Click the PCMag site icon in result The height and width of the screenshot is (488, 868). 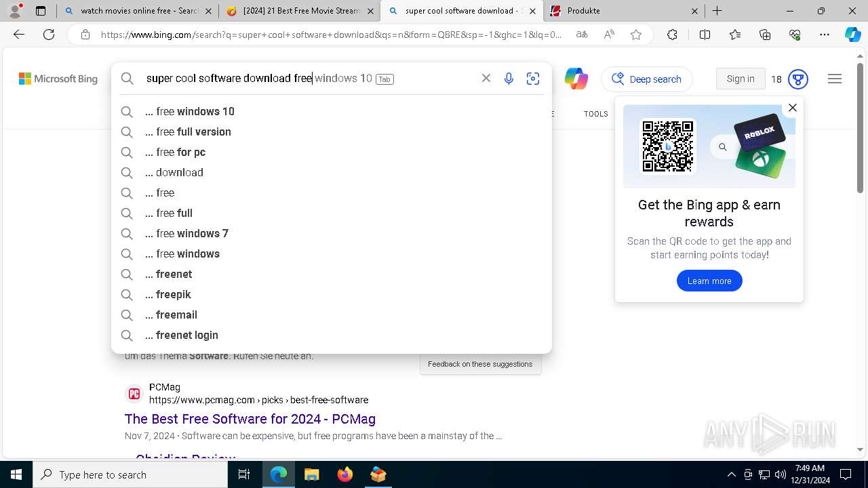tap(134, 394)
